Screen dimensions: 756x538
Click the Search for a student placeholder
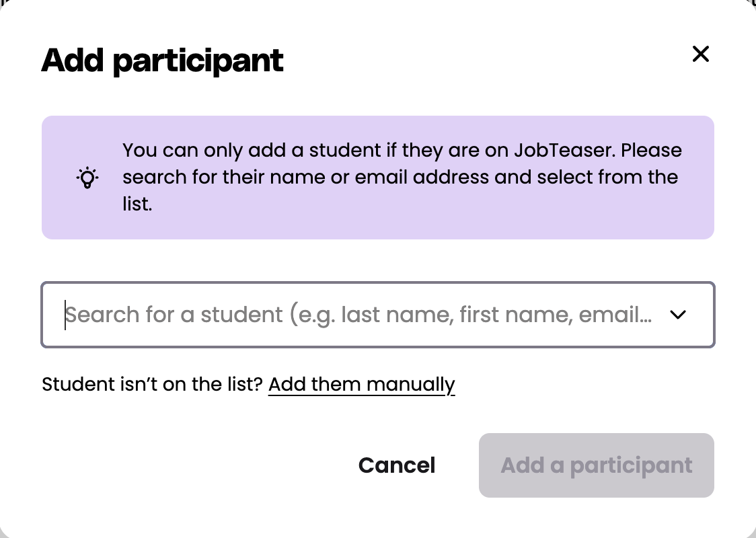(x=358, y=315)
